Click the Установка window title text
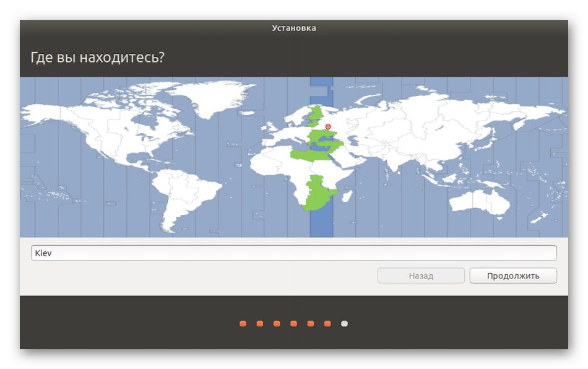588x369 pixels. [x=294, y=28]
